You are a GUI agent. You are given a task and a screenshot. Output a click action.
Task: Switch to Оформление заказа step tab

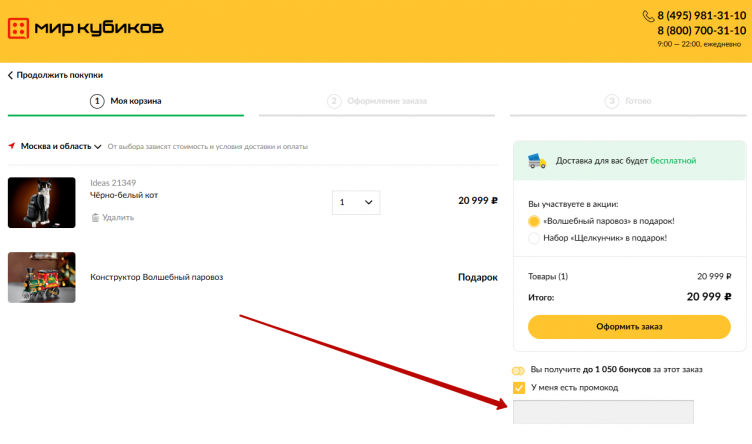click(x=377, y=101)
